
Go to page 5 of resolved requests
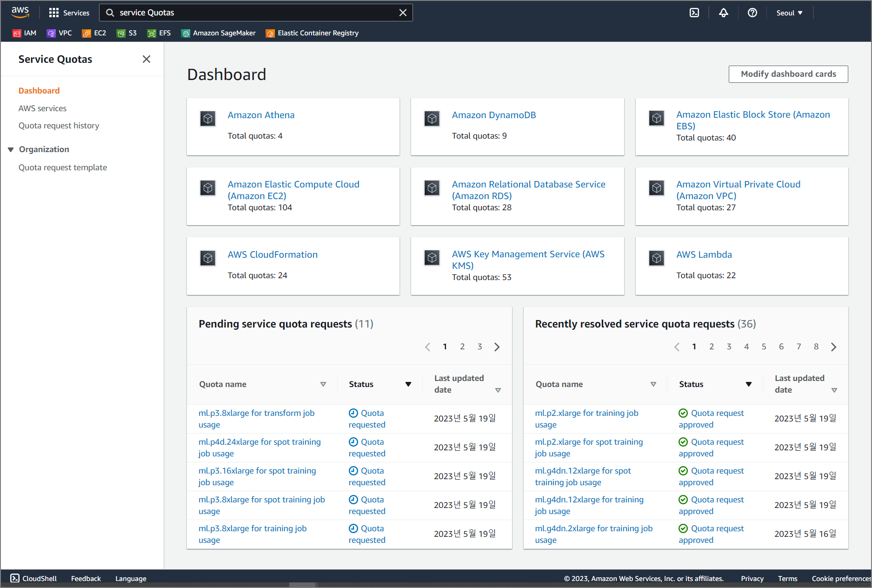(x=764, y=347)
